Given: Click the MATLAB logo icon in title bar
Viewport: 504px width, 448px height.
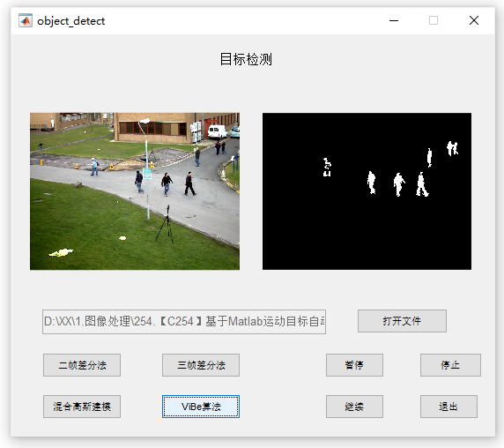Looking at the screenshot, I should pyautogui.click(x=26, y=20).
